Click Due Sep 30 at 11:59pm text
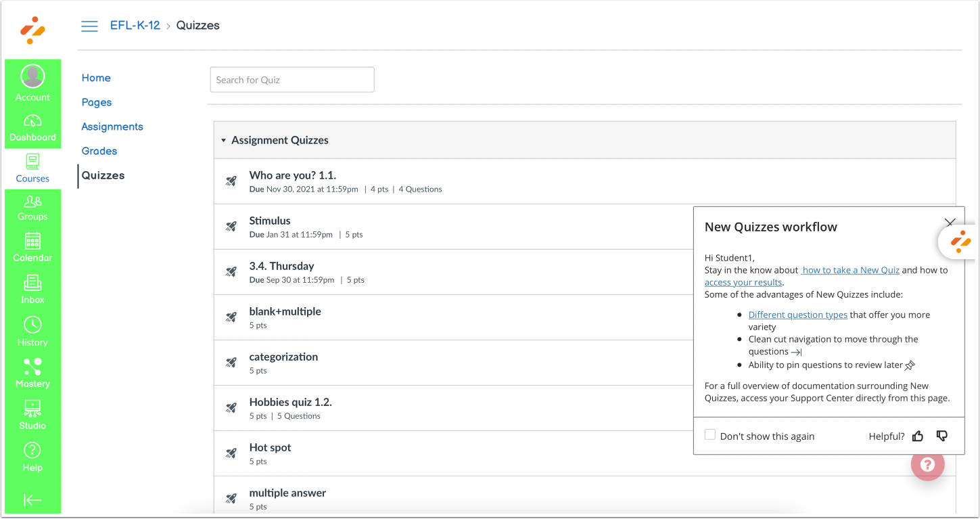Image resolution: width=980 pixels, height=519 pixels. pos(291,280)
